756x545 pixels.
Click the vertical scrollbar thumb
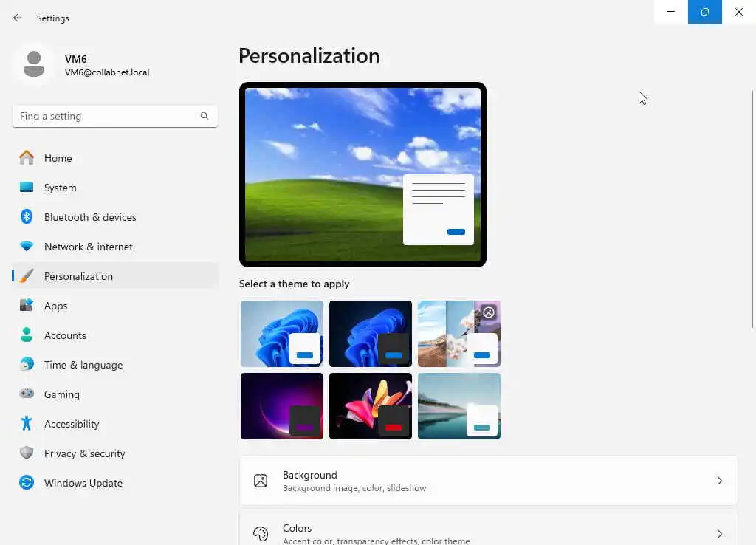point(752,209)
